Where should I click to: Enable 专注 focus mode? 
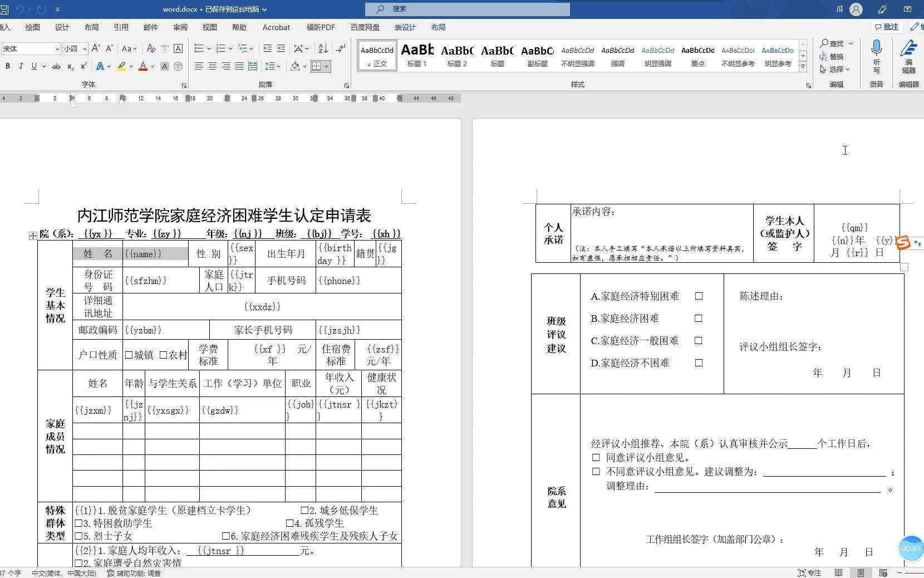coord(810,573)
